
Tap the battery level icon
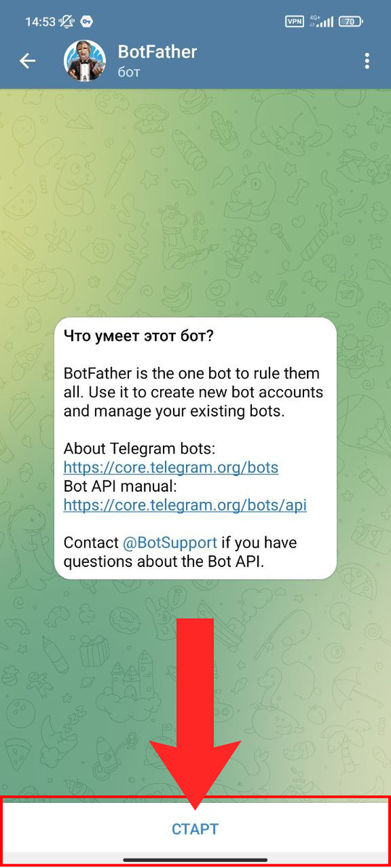click(350, 22)
